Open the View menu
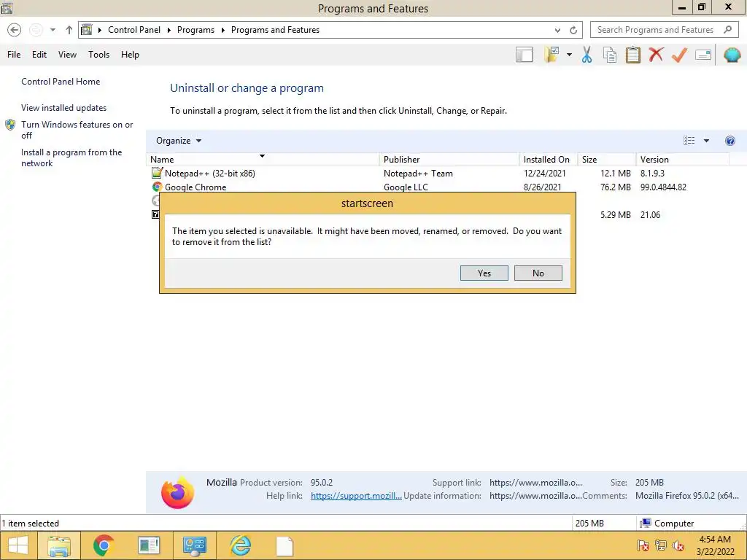 (67, 55)
